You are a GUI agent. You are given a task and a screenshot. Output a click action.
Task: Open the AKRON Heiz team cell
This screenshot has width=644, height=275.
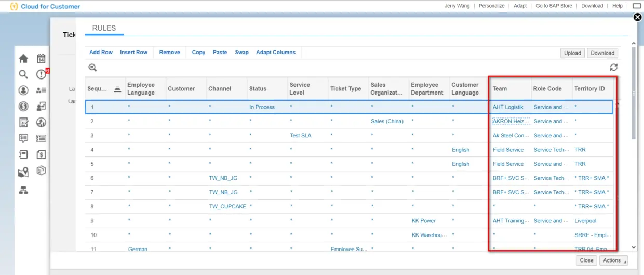tap(511, 121)
